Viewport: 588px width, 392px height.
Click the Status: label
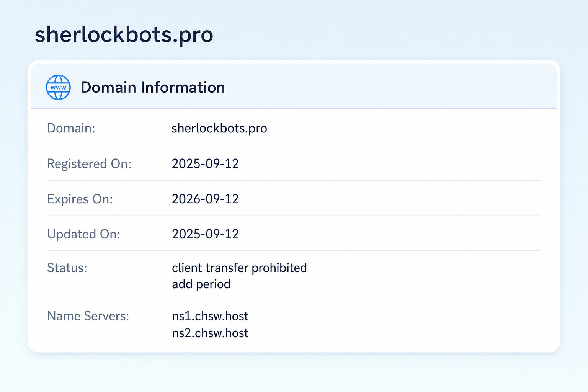coord(67,268)
